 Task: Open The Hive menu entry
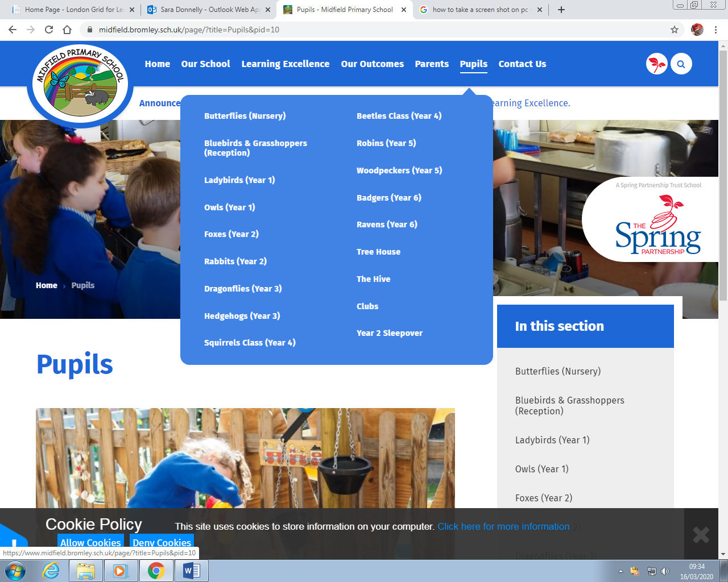[x=374, y=279]
